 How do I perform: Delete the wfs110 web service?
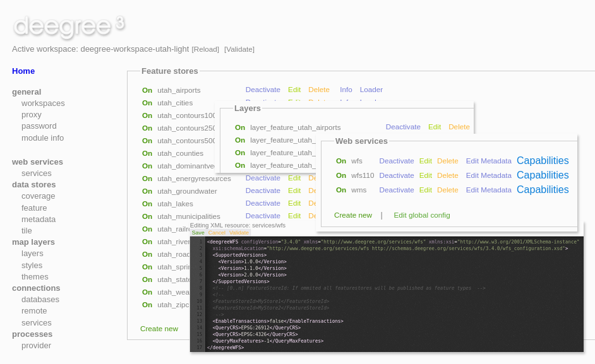[x=448, y=175]
